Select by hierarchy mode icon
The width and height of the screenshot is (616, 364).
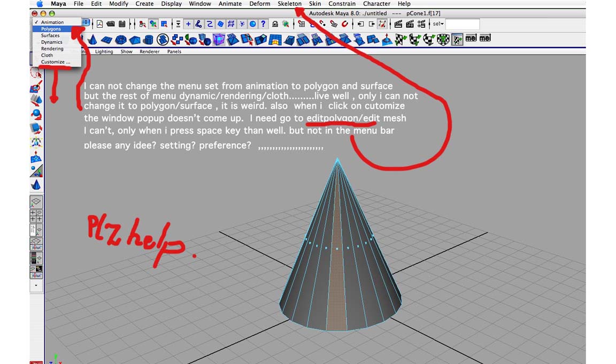pyautogui.click(x=142, y=24)
